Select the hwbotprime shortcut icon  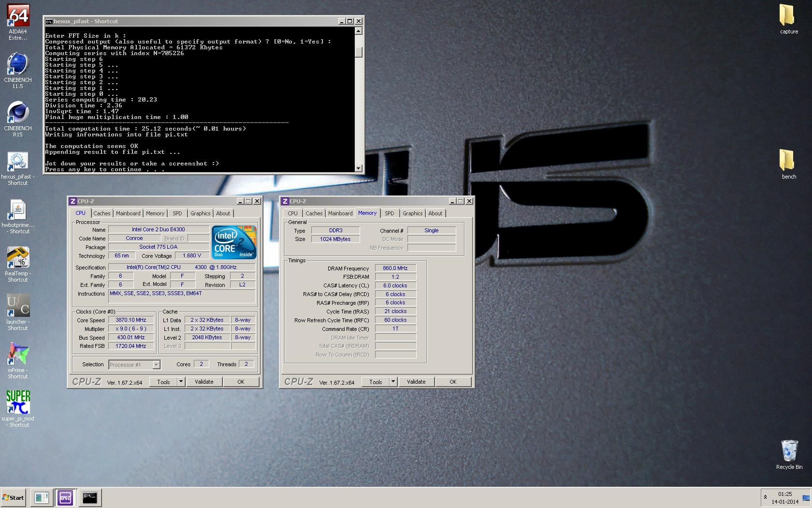18,215
